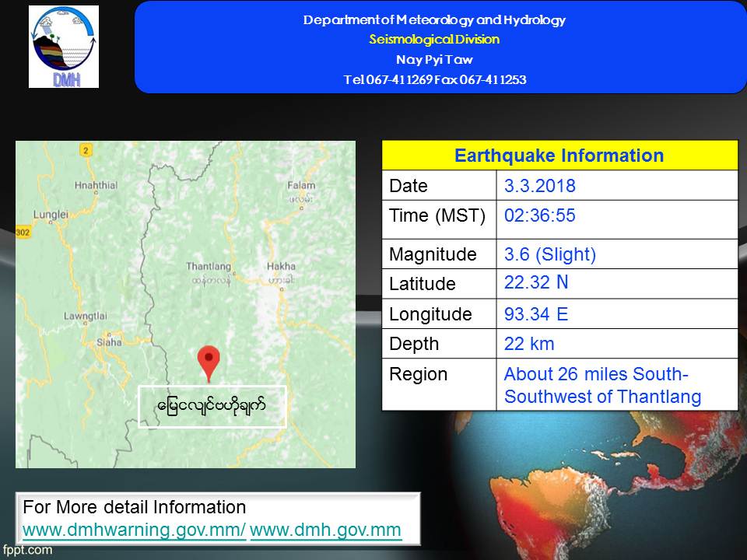This screenshot has height=560, width=747.
Task: Select the yellow Earthquake Information header
Action: tap(559, 156)
